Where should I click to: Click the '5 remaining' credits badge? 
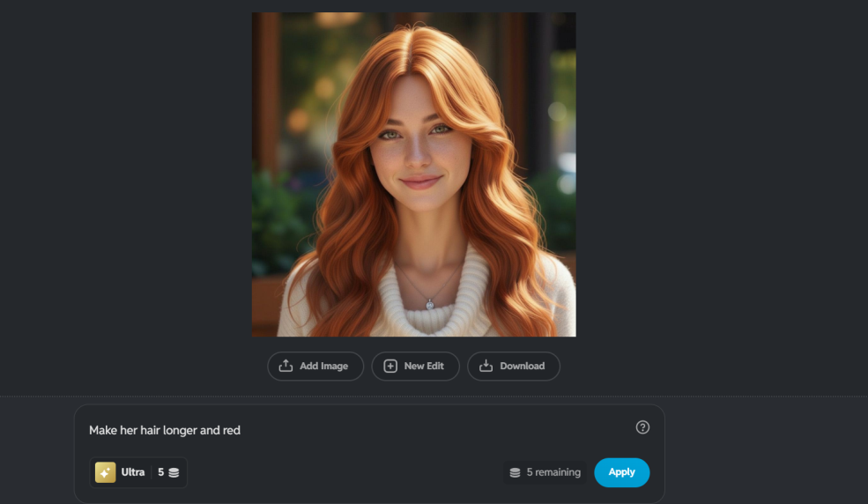(545, 472)
